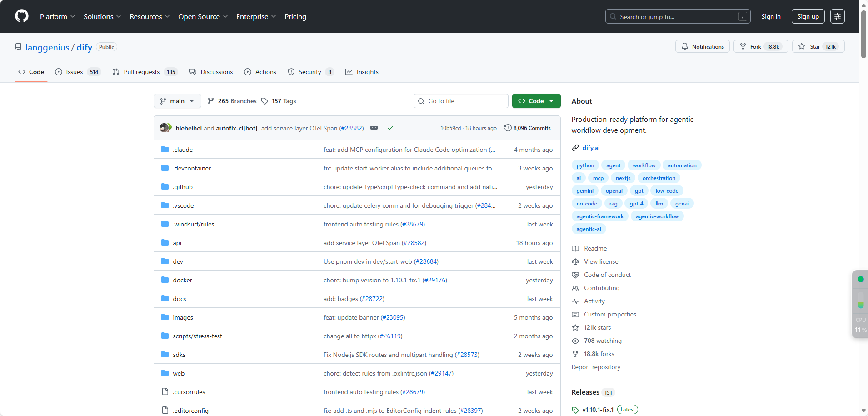868x416 pixels.
Task: Open pull request #28582 in latest commit
Action: click(352, 128)
